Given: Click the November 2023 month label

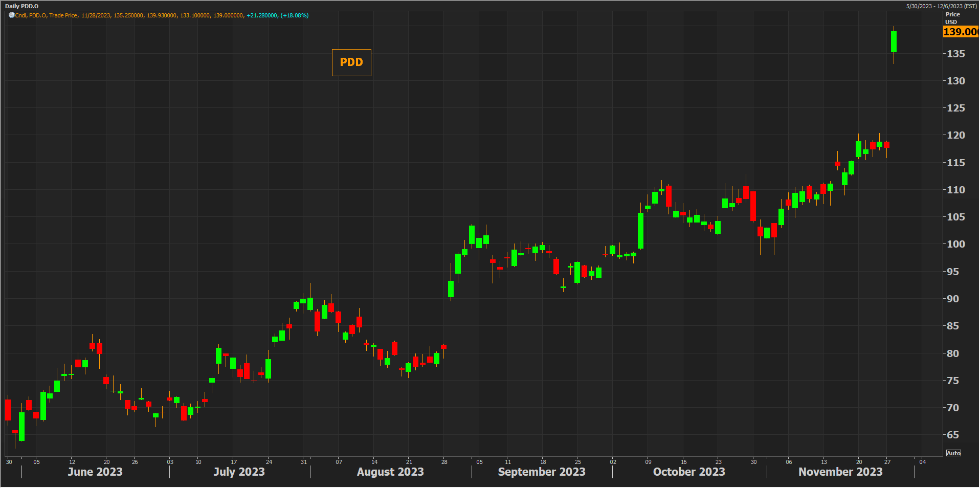Looking at the screenshot, I should point(840,472).
